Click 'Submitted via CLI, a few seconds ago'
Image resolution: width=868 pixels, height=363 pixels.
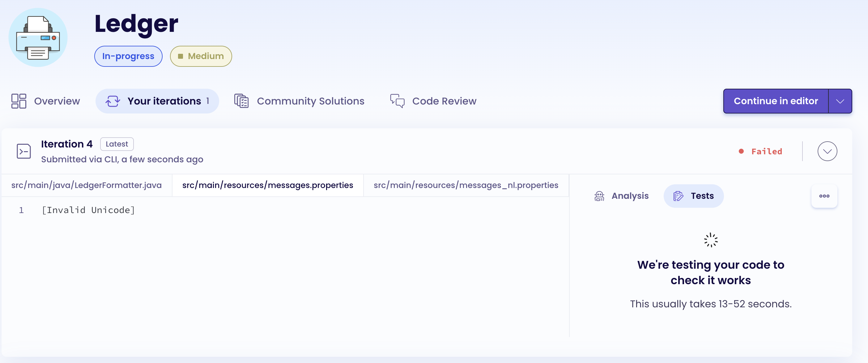pyautogui.click(x=122, y=160)
